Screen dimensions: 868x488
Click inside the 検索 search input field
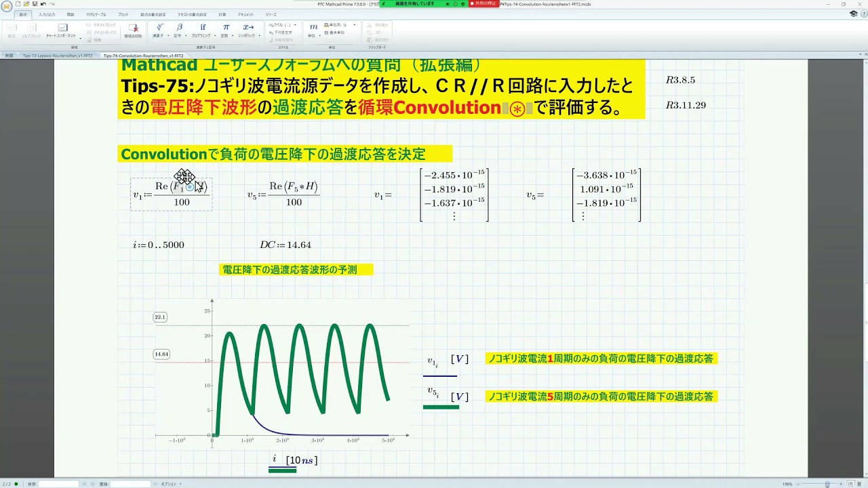point(58,484)
